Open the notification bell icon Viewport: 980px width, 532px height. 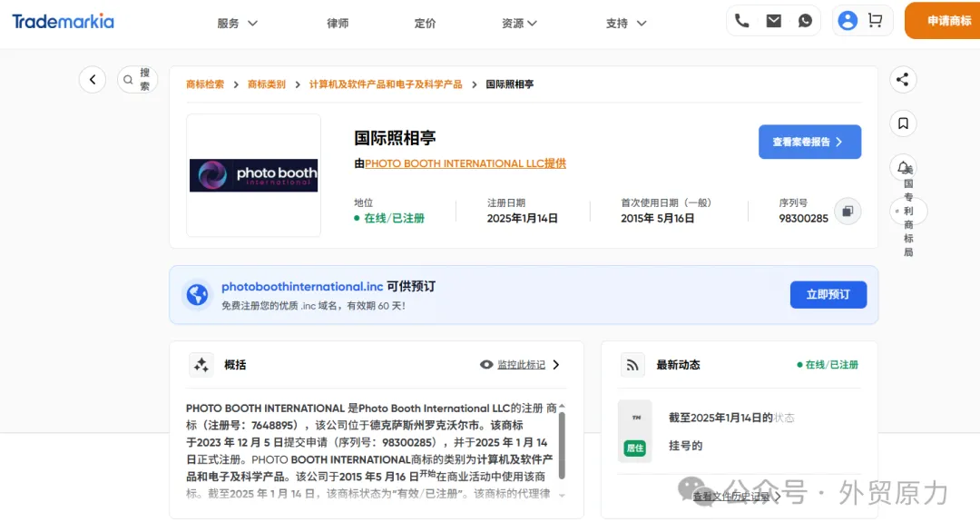[903, 167]
